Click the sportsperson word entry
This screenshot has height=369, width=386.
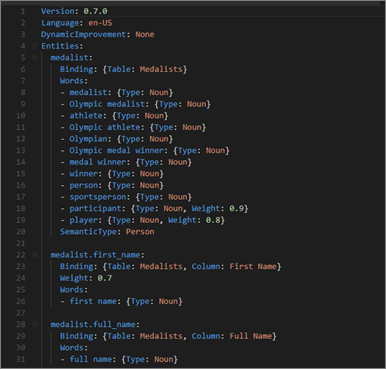(98, 197)
